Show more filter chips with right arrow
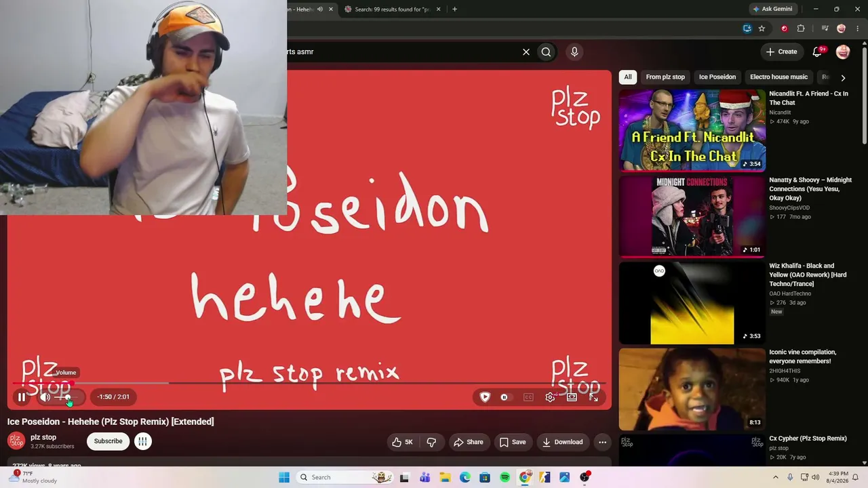Screen dimensions: 868x488 [843, 78]
